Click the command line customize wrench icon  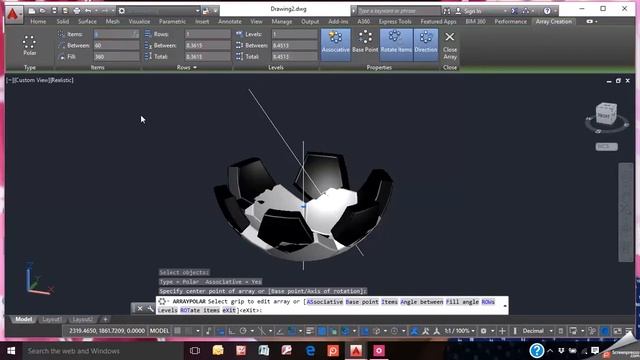click(150, 309)
